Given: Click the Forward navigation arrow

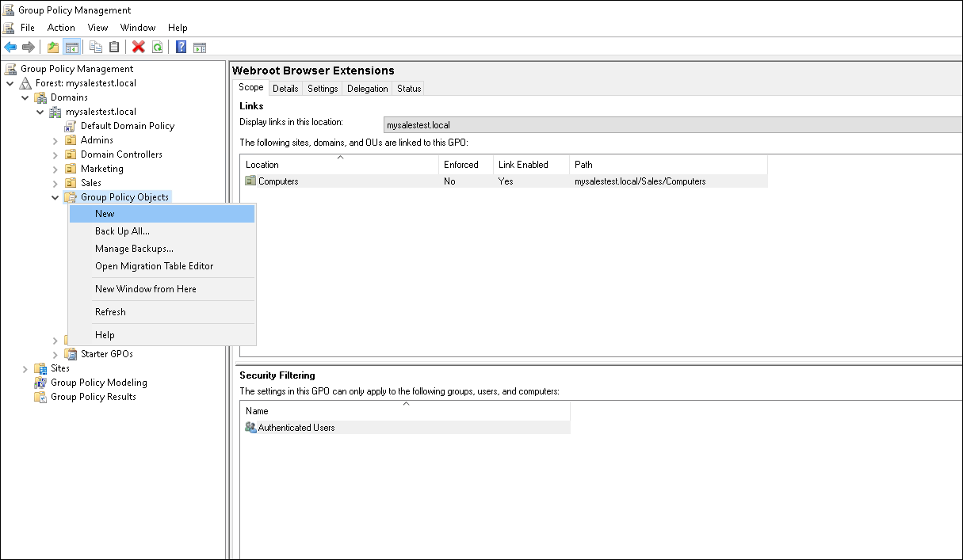Looking at the screenshot, I should 29,47.
